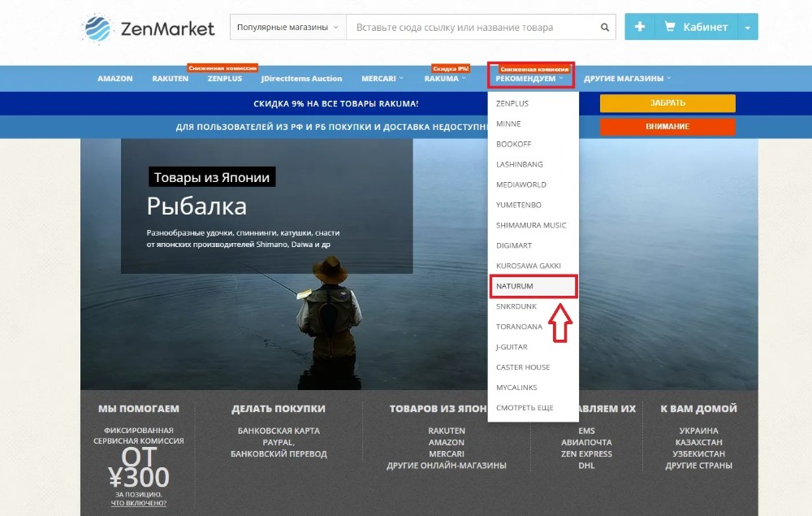Click the МЫ ПОМОГАЕМ heading
The image size is (812, 516).
coord(139,409)
